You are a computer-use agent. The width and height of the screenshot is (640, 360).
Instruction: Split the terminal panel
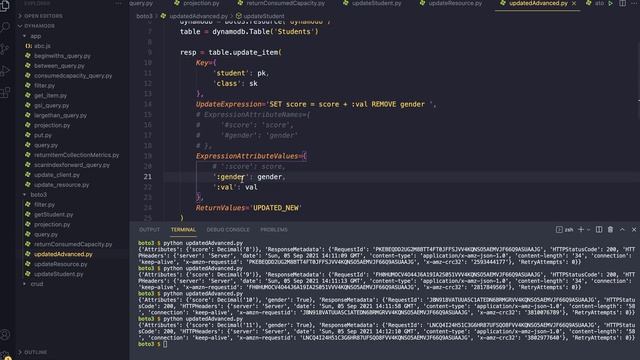pyautogui.click(x=599, y=230)
